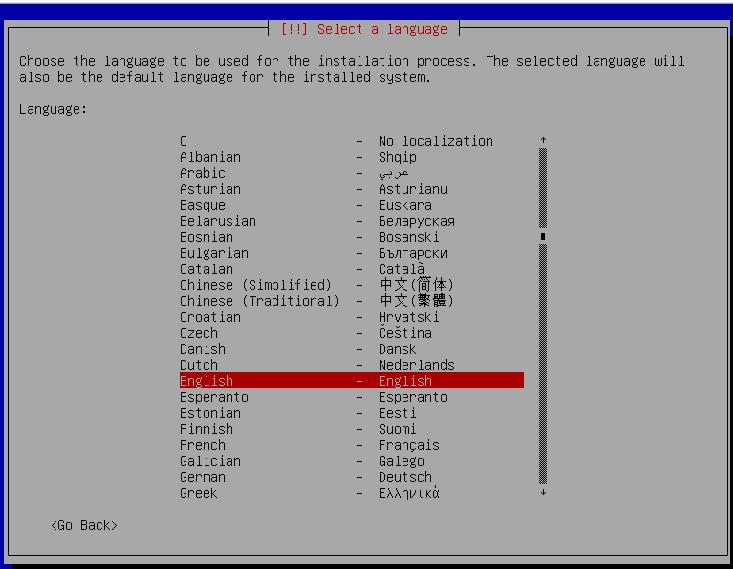This screenshot has width=733, height=569.
Task: Choose Chinese (Simplified)
Action: 352,285
